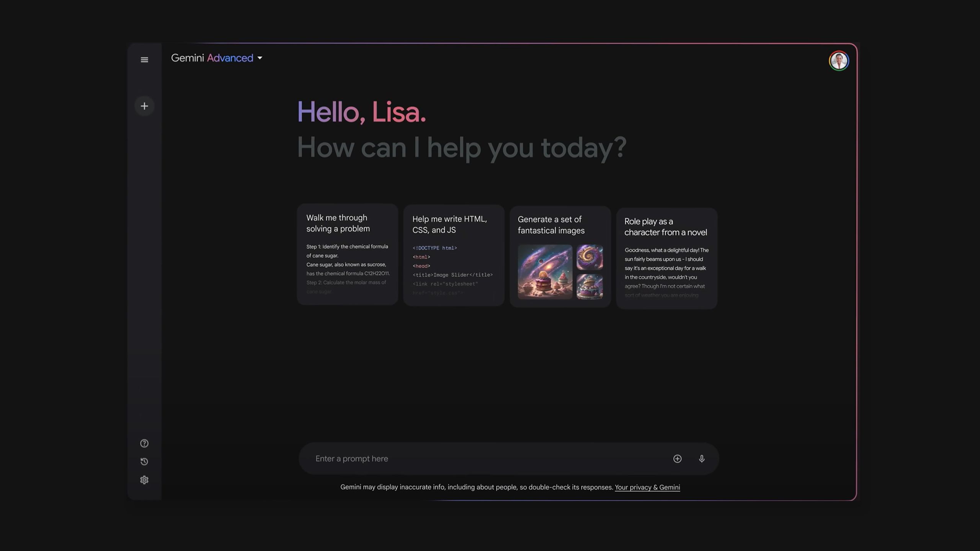This screenshot has height=551, width=980.
Task: Click the hamburger menu icon
Action: (144, 60)
